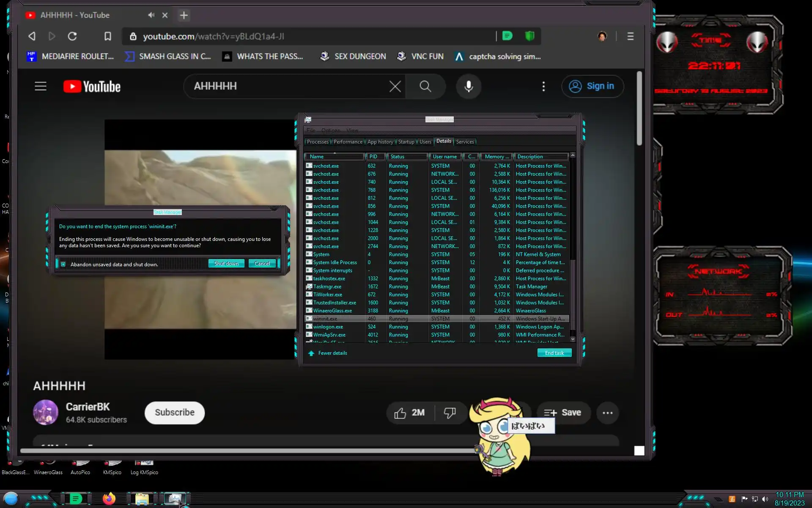This screenshot has width=812, height=508.
Task: Click the browser reload icon
Action: (x=72, y=36)
